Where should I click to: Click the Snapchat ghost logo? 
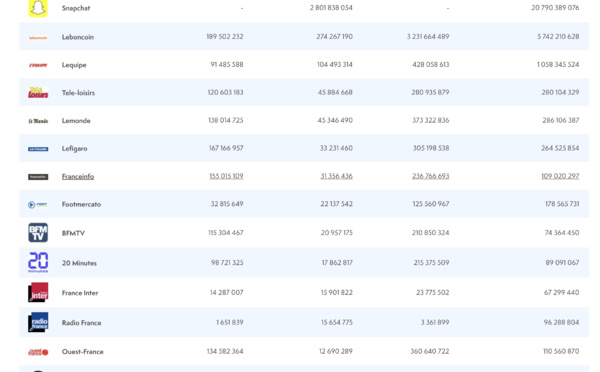point(38,8)
